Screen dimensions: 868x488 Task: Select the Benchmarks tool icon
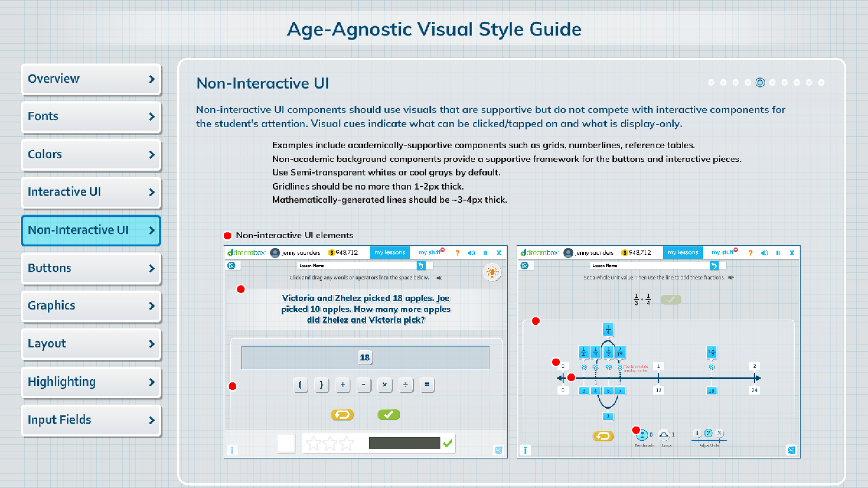click(642, 435)
